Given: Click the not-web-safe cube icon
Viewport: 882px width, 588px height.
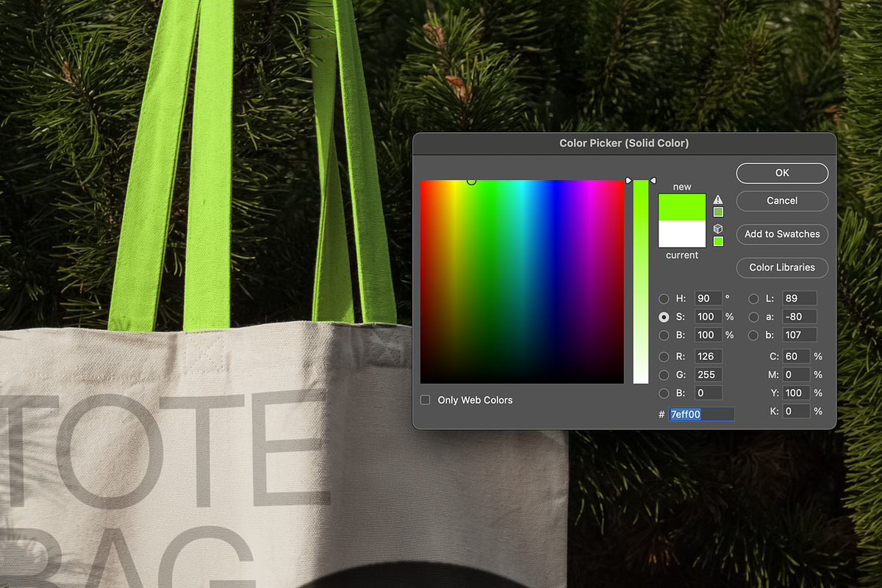Looking at the screenshot, I should [718, 229].
